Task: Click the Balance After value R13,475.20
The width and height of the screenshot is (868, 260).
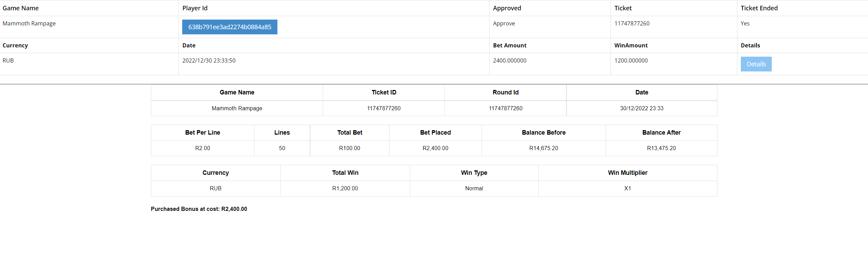Action: 661,148
